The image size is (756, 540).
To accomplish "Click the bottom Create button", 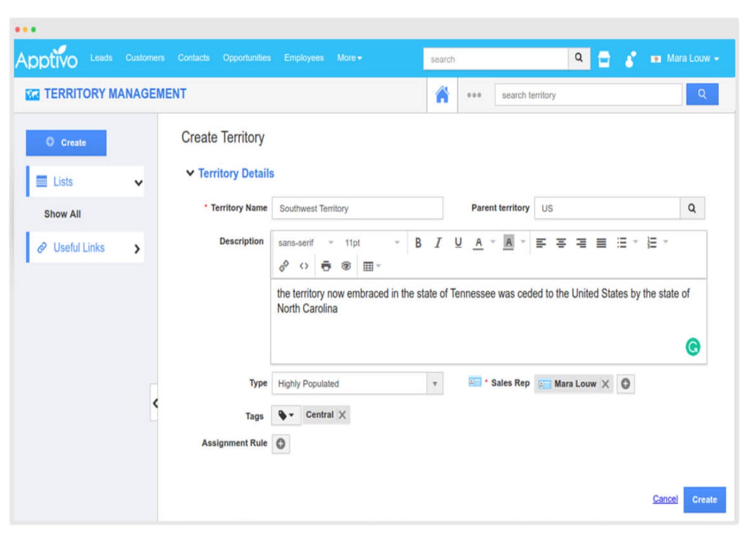I will pyautogui.click(x=704, y=500).
